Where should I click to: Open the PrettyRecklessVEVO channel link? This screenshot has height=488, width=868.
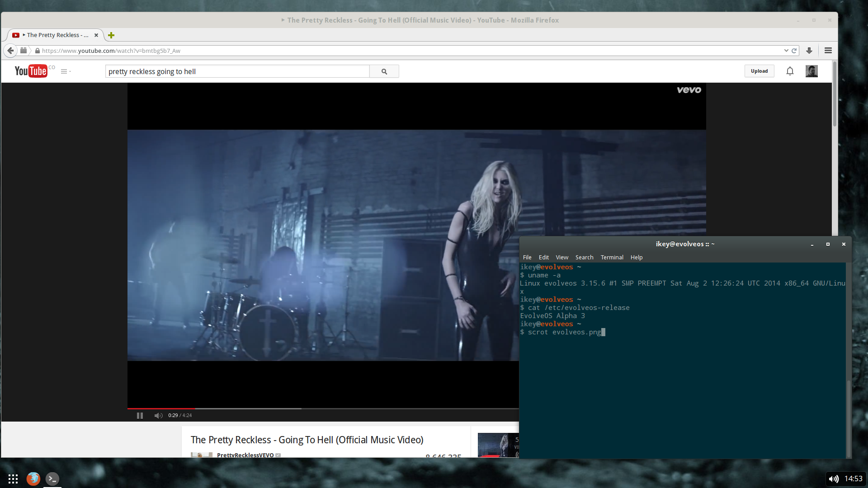(245, 455)
